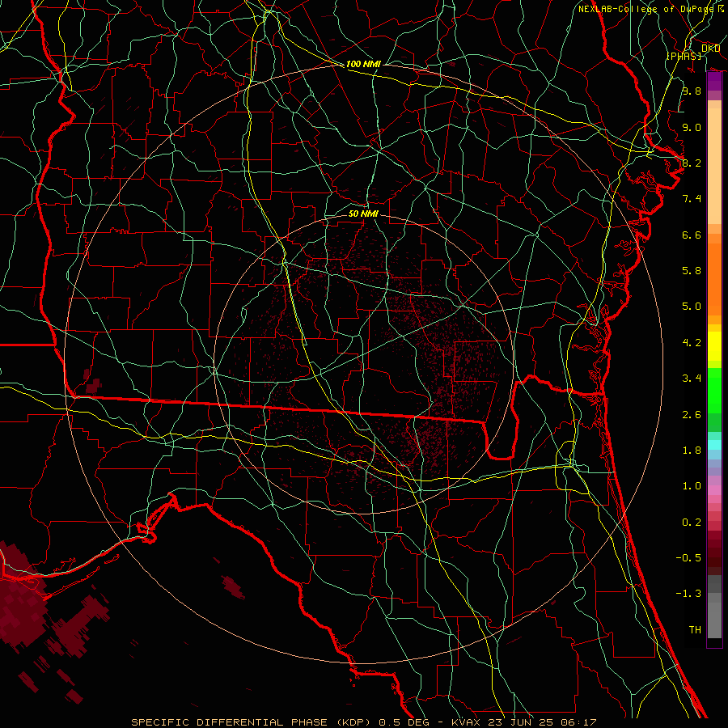
Task: Pick the cyan segment of the color bar
Action: click(714, 445)
